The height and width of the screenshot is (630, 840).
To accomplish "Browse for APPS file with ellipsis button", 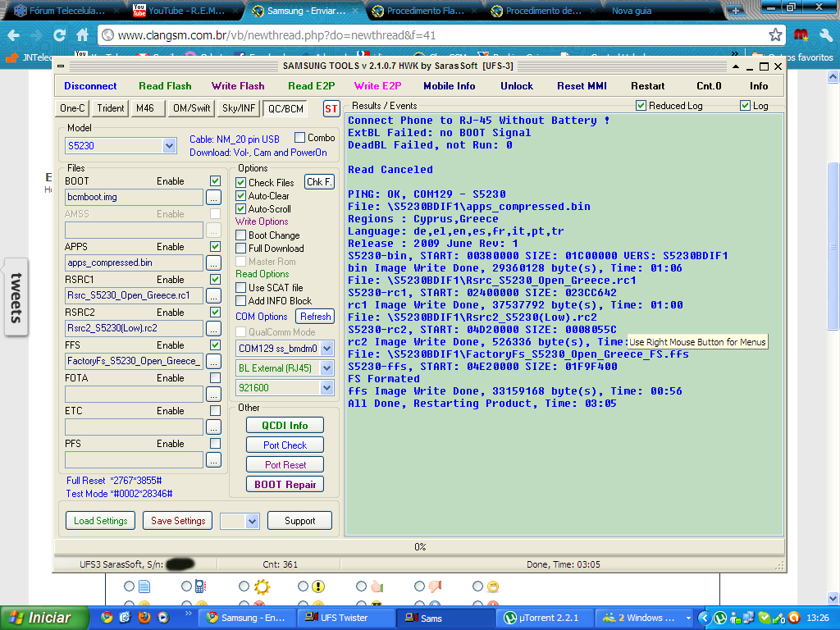I will click(214, 263).
